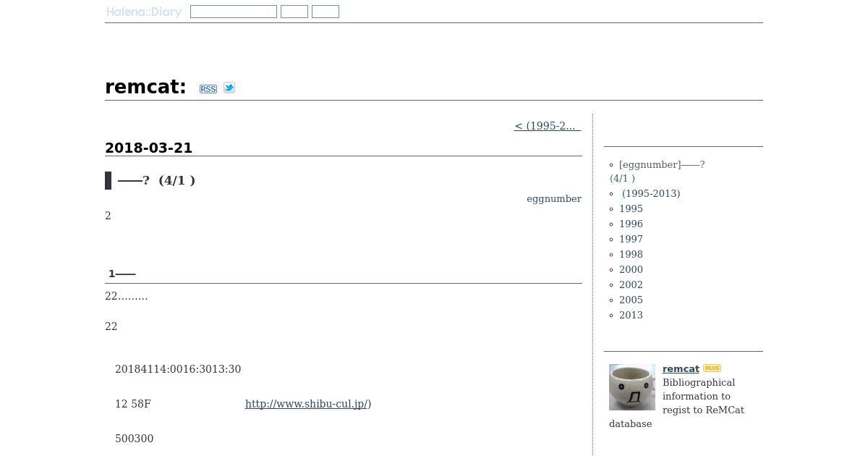868x456 pixels.
Task: Open sidebar link 1997
Action: [x=631, y=239]
